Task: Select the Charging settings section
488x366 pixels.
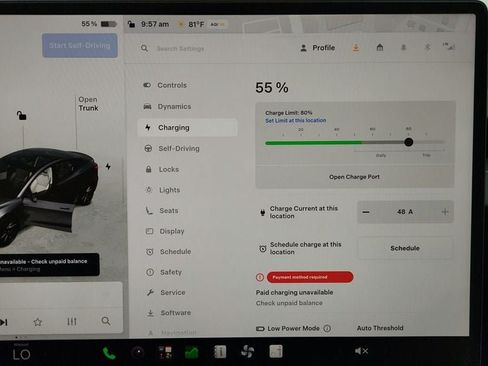Action: [x=188, y=127]
